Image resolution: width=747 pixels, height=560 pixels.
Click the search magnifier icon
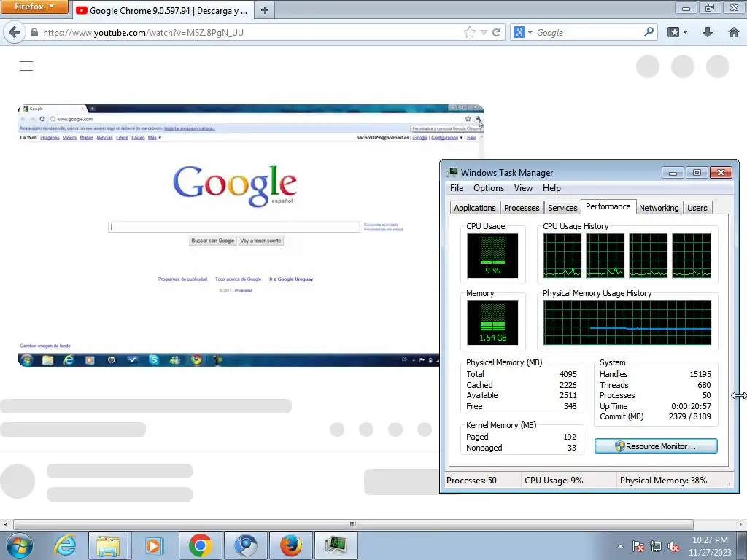649,32
